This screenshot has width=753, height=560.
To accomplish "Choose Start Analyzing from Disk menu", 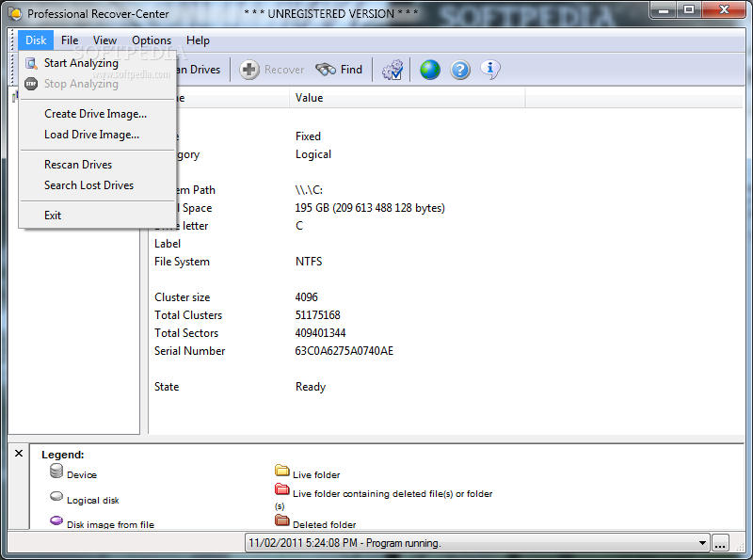I will click(x=98, y=63).
